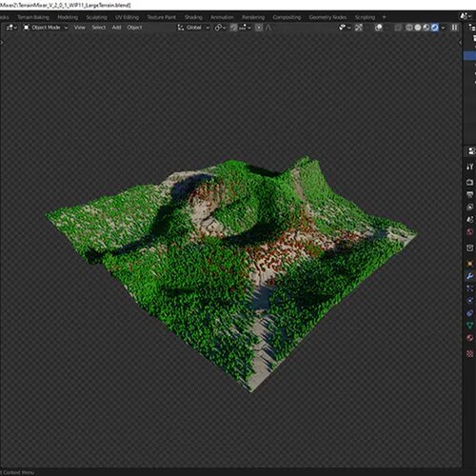The image size is (476, 476).
Task: Expand the viewport toolbar with left-edge arrow
Action: (1, 42)
